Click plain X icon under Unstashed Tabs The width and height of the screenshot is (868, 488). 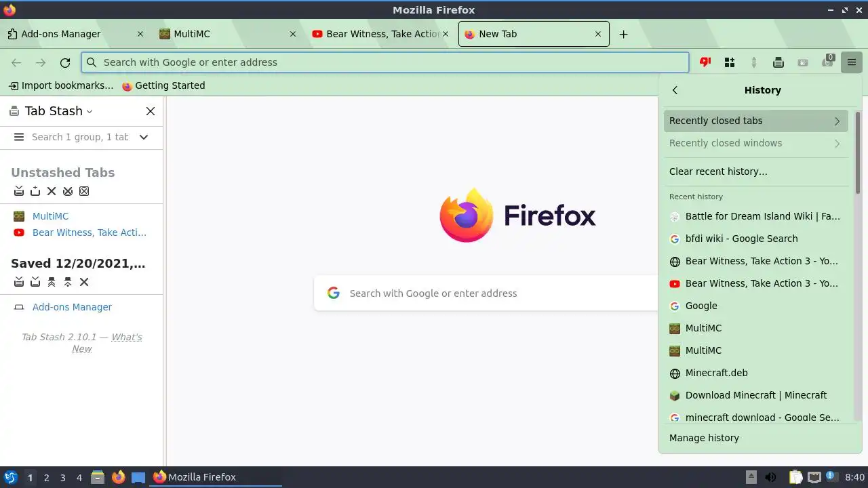[x=52, y=191]
